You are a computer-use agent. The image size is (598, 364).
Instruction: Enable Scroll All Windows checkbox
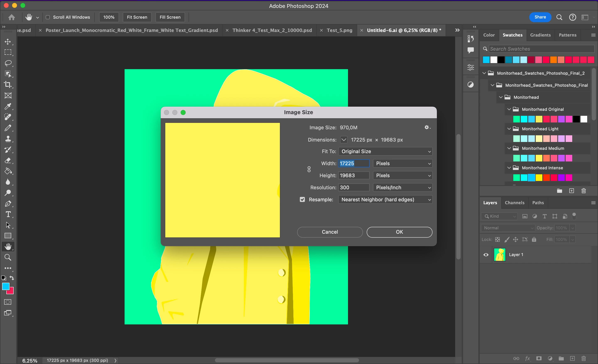click(x=48, y=17)
